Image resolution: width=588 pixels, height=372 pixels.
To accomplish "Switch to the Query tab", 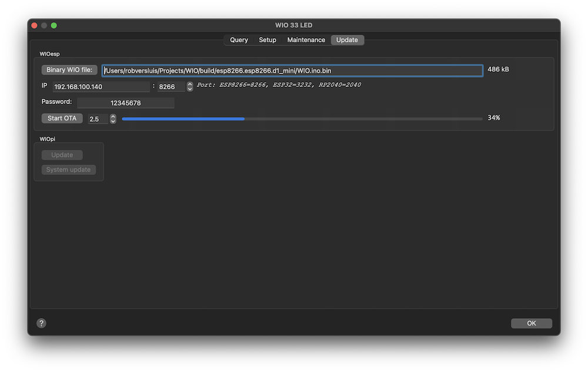I will [239, 40].
